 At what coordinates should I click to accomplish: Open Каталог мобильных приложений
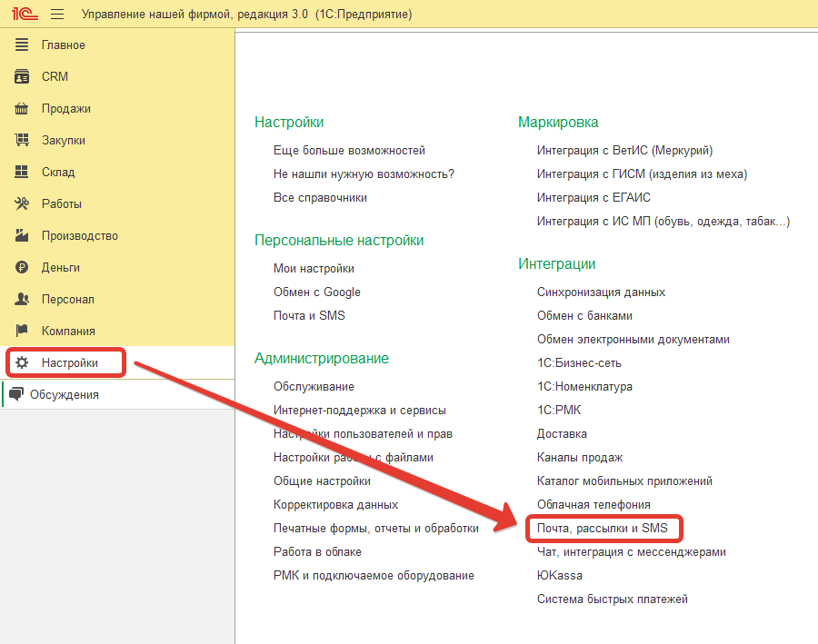(624, 481)
